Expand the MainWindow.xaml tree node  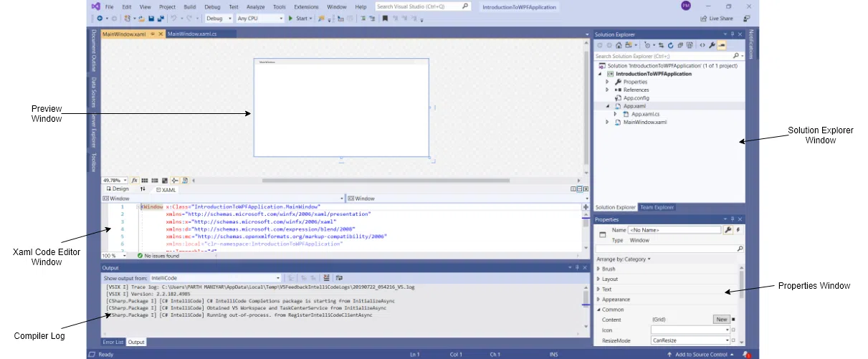608,122
